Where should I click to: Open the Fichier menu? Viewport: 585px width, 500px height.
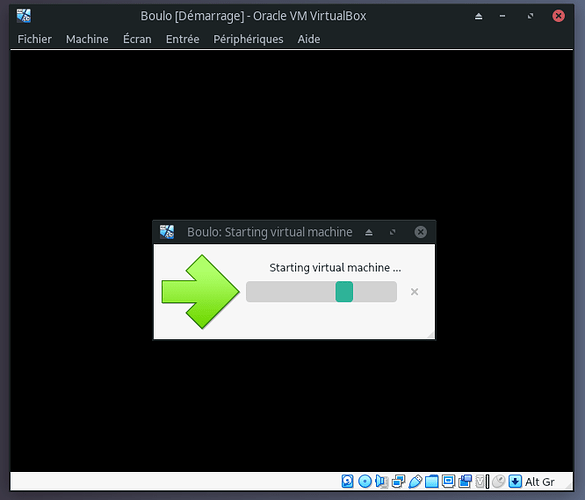(x=35, y=39)
